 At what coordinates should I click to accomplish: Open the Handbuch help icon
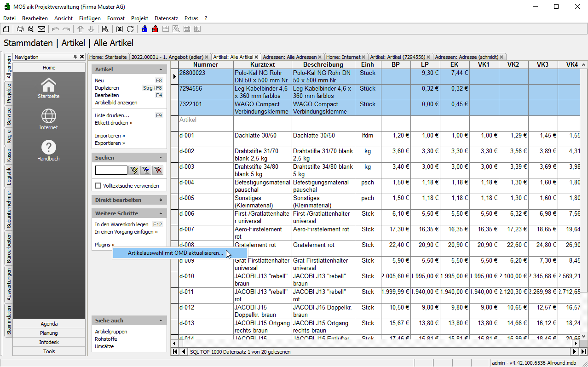(49, 148)
